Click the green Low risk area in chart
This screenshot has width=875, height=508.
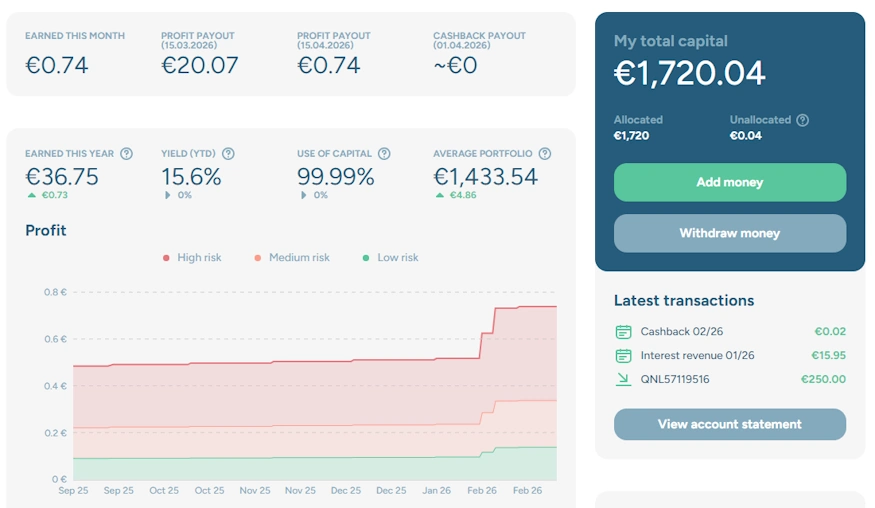[300, 469]
